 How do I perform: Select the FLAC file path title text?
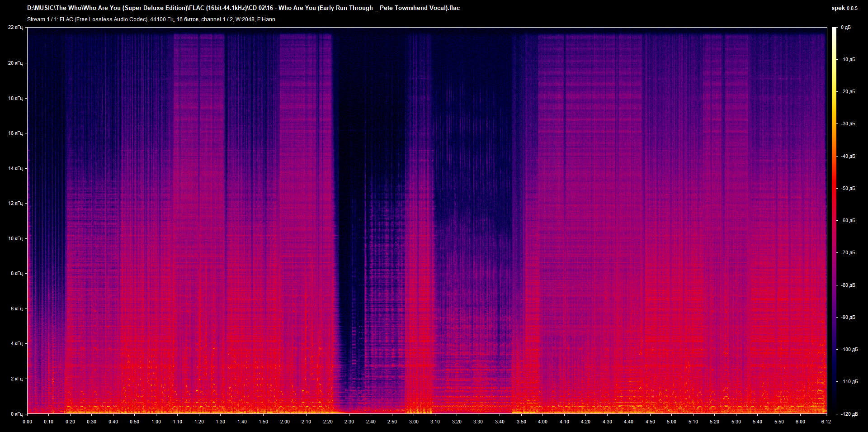pyautogui.click(x=243, y=8)
